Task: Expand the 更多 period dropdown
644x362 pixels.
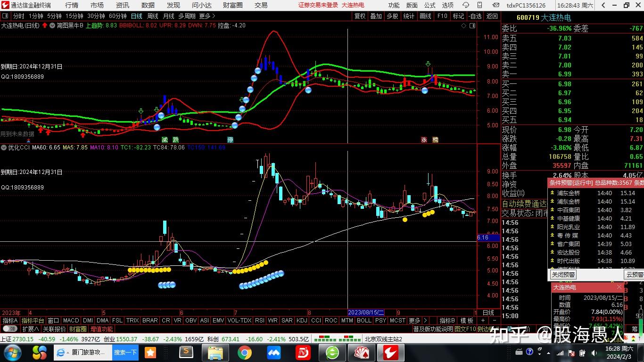Action: pyautogui.click(x=207, y=16)
